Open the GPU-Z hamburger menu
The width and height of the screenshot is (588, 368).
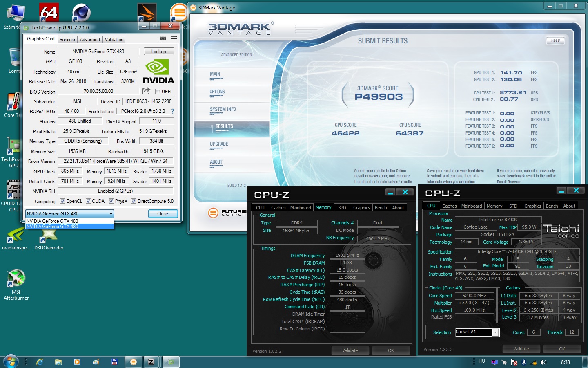(174, 38)
